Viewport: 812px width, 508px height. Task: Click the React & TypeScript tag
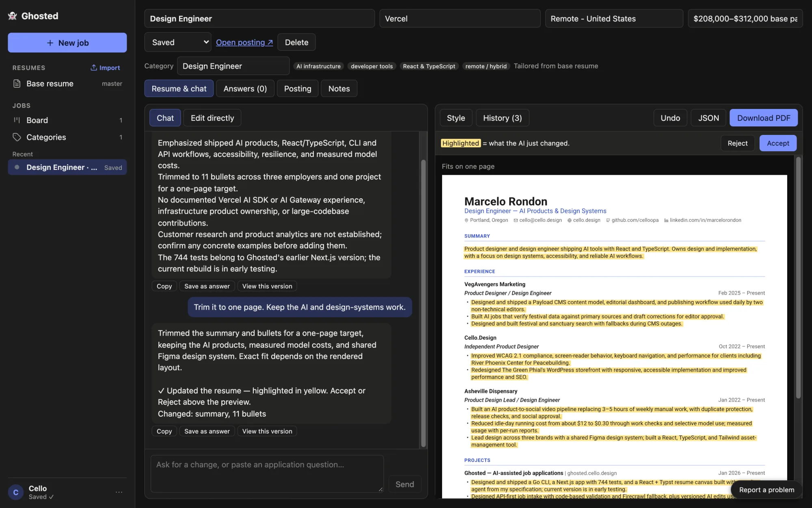pyautogui.click(x=429, y=66)
